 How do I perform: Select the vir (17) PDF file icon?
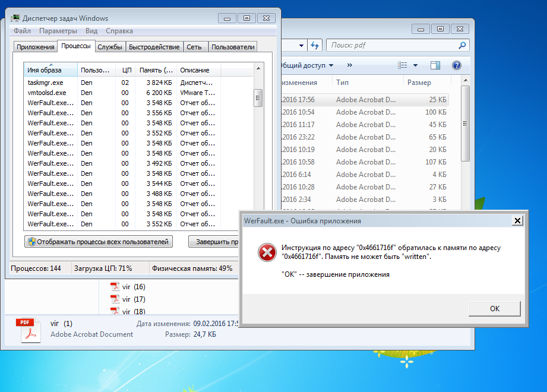click(115, 299)
